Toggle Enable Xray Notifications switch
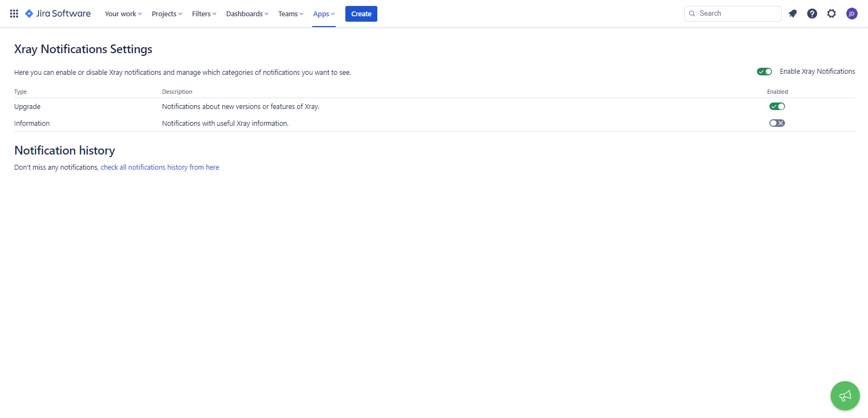Image resolution: width=868 pixels, height=418 pixels. [x=764, y=72]
